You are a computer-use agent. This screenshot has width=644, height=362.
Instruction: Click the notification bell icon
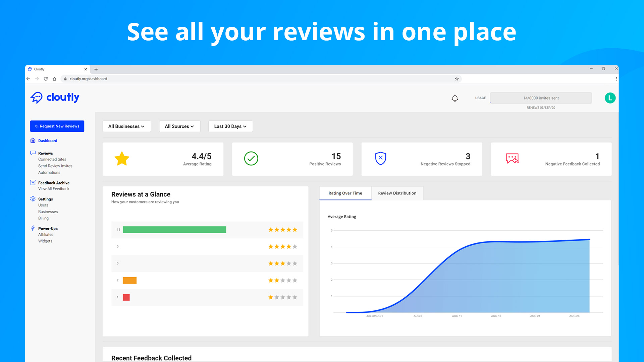click(x=455, y=98)
